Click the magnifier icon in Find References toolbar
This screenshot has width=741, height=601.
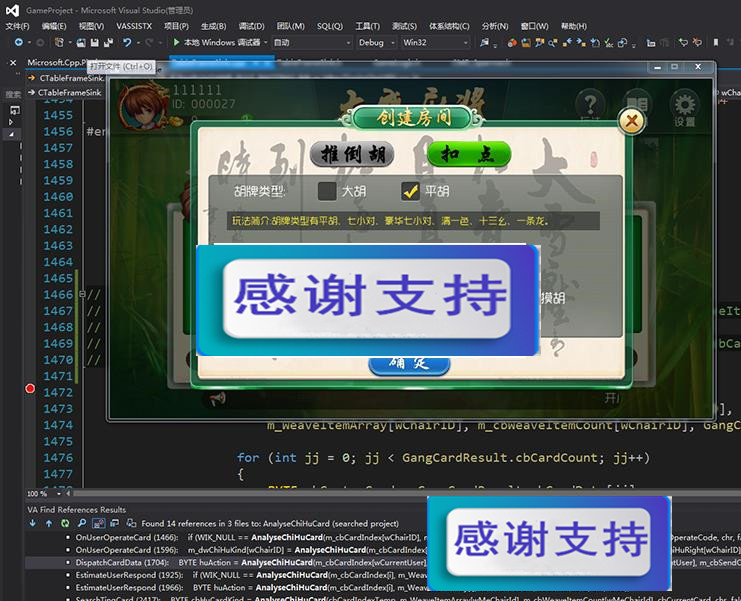82,523
